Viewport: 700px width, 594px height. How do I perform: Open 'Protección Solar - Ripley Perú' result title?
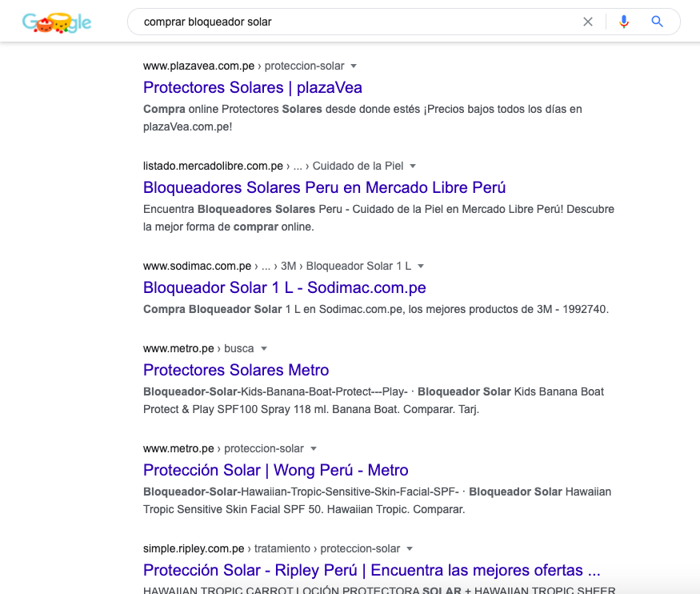point(372,570)
